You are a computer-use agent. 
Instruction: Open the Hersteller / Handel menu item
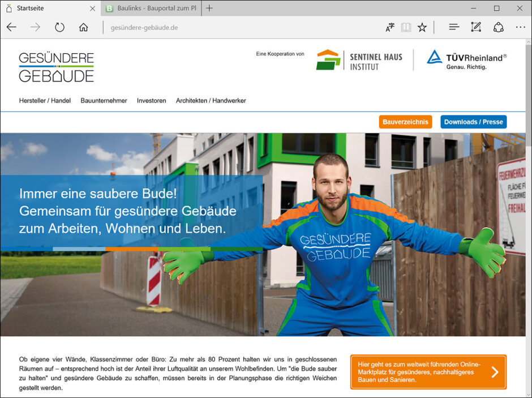pos(45,100)
